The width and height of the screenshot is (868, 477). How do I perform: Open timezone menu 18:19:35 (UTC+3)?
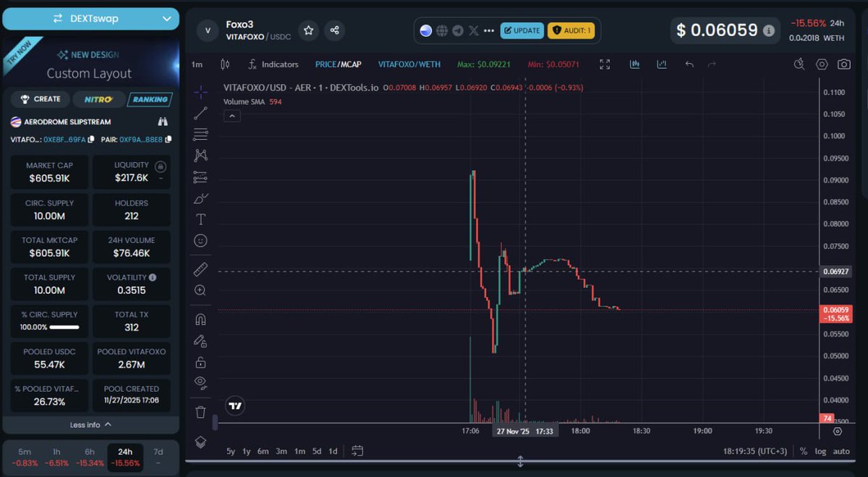click(756, 451)
